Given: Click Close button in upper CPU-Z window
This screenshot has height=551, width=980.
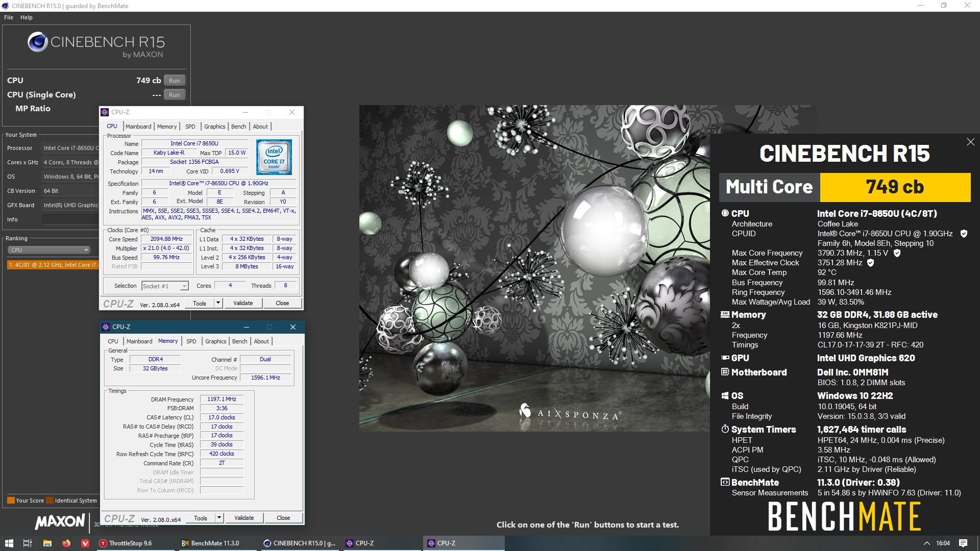Looking at the screenshot, I should click(x=282, y=303).
